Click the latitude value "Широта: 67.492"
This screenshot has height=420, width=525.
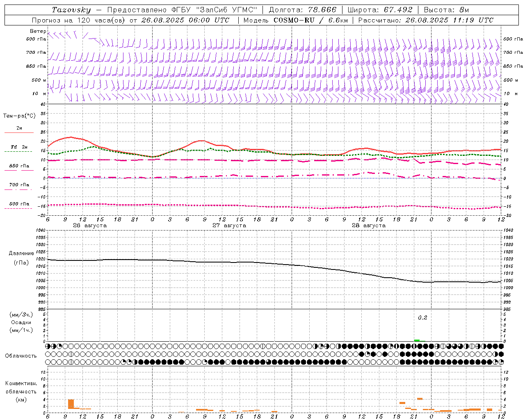(380, 10)
